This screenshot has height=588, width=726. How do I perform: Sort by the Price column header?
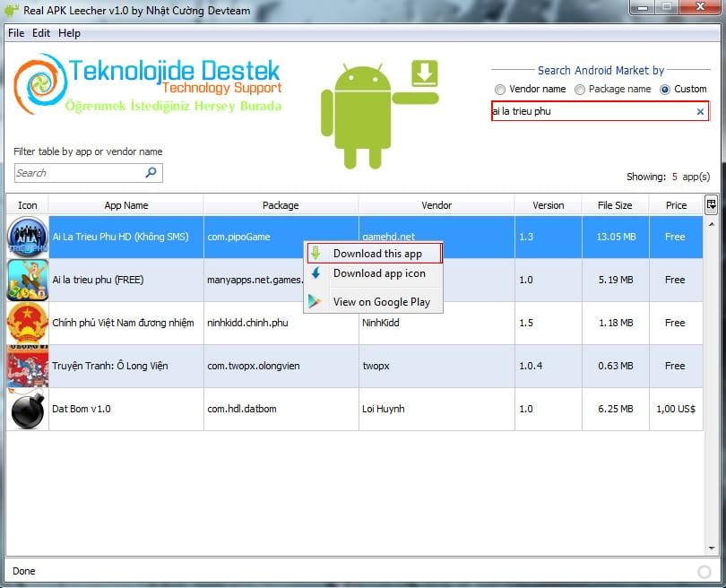coord(676,205)
